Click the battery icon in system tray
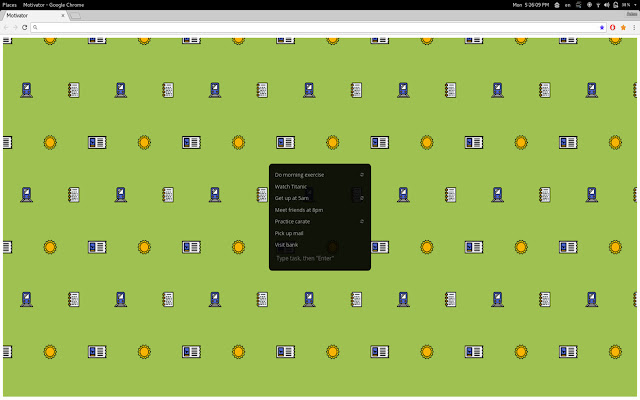Viewport: 640px width, 400px height. coord(616,5)
